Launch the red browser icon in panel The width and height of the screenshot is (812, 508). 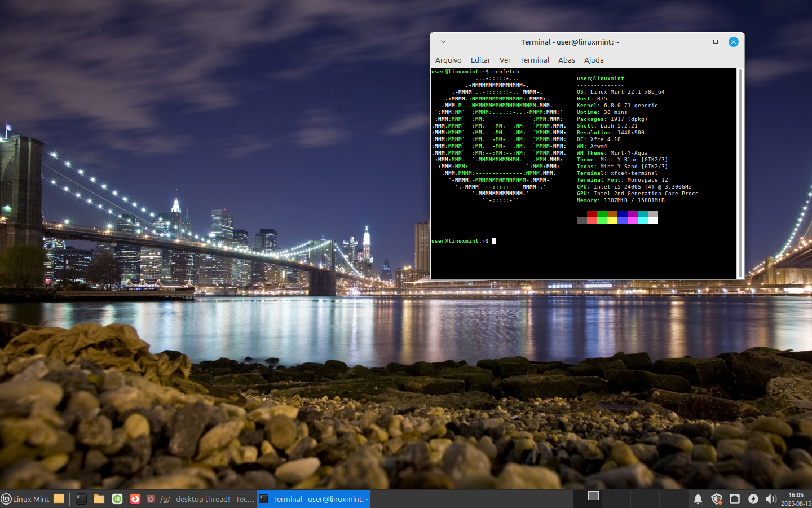point(135,499)
